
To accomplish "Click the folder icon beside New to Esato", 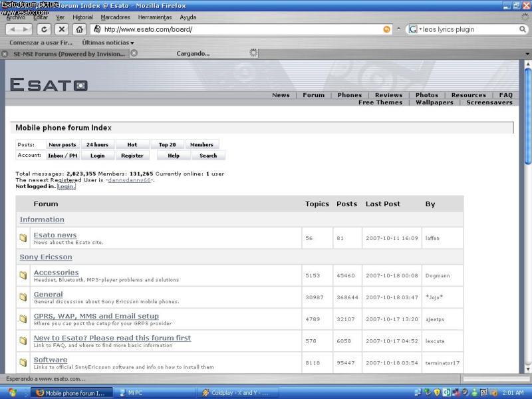I will click(x=23, y=340).
